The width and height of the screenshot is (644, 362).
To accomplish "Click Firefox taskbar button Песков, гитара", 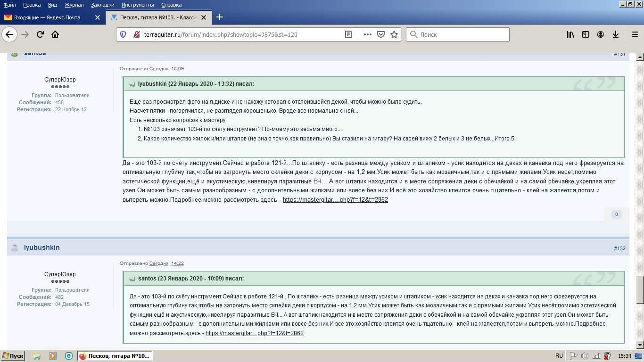I will point(115,356).
